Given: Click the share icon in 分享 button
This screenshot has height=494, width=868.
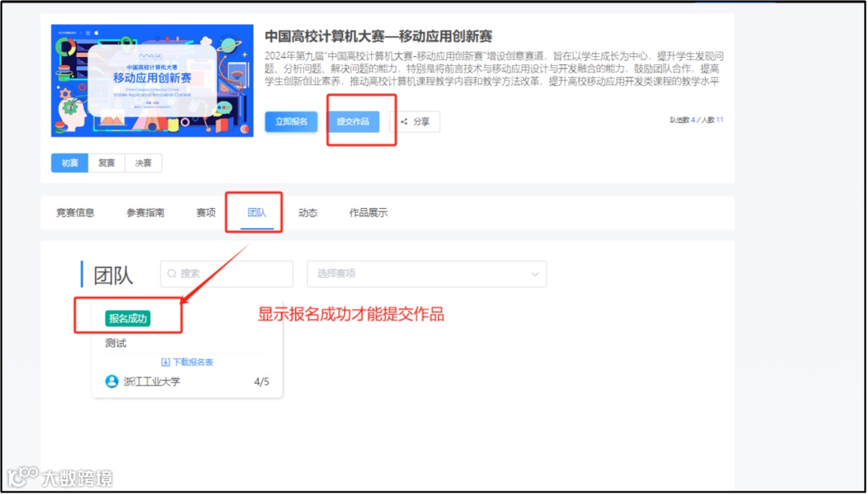Looking at the screenshot, I should (404, 122).
